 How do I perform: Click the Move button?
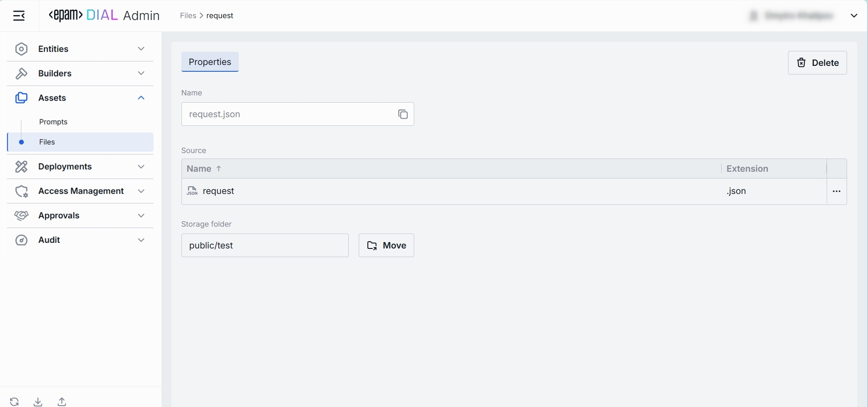pyautogui.click(x=386, y=245)
